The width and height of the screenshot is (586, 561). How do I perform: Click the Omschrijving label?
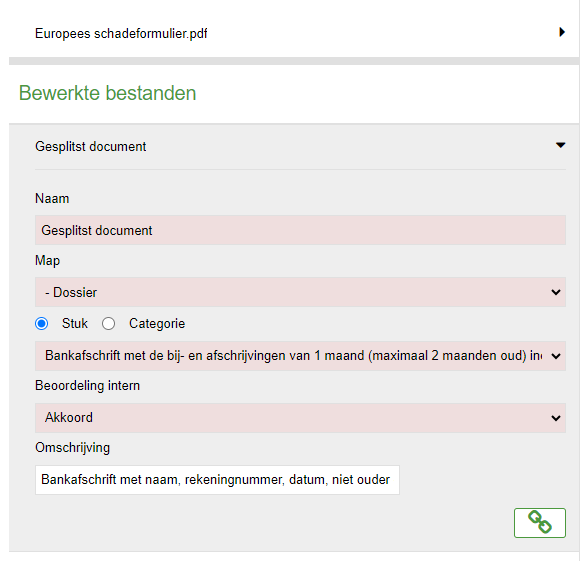[x=73, y=448]
